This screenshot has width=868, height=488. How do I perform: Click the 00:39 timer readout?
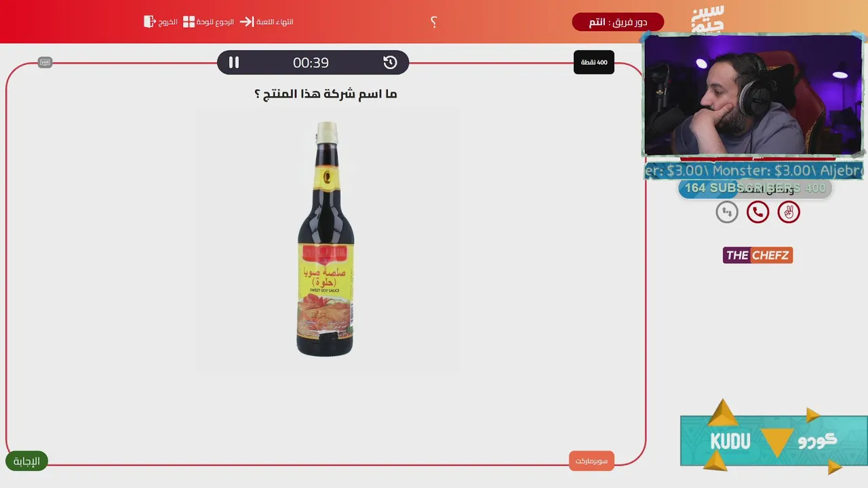click(311, 62)
